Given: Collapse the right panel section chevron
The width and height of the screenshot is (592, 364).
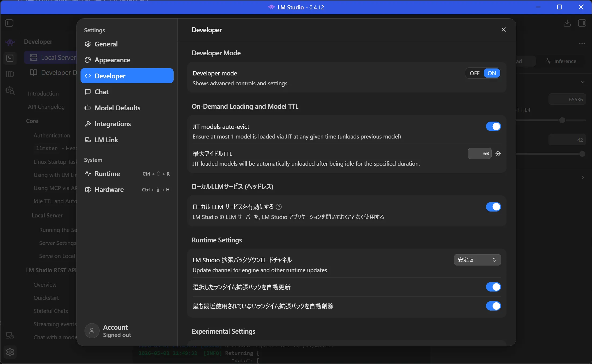Looking at the screenshot, I should click(x=582, y=82).
